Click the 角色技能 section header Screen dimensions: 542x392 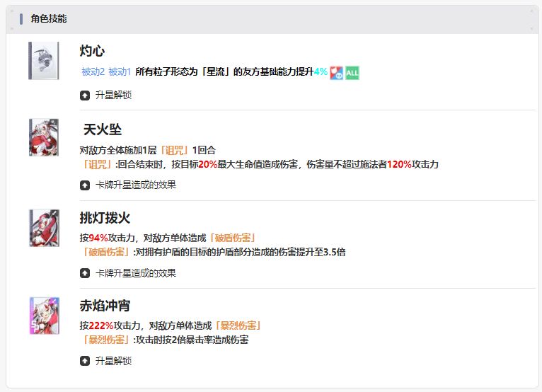click(49, 18)
